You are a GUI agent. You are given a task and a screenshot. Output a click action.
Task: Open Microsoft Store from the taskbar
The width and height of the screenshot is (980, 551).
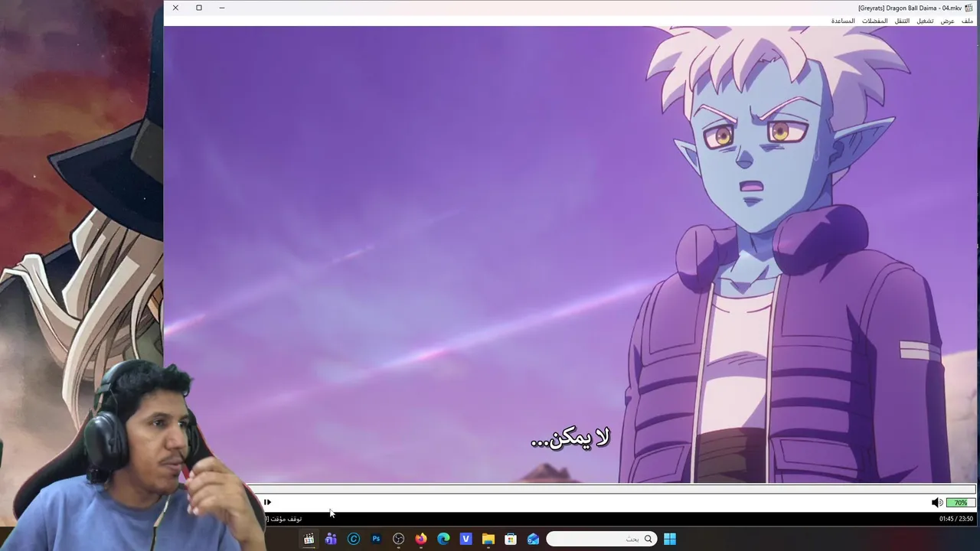[511, 539]
